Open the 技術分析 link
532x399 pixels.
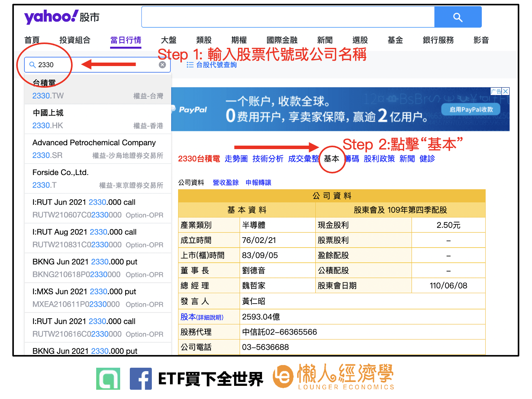(268, 159)
